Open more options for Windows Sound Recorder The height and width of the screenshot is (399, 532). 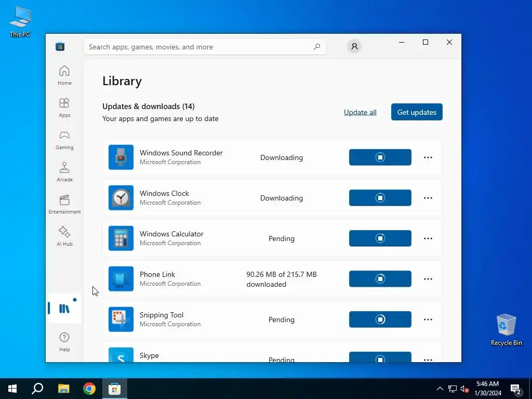428,157
